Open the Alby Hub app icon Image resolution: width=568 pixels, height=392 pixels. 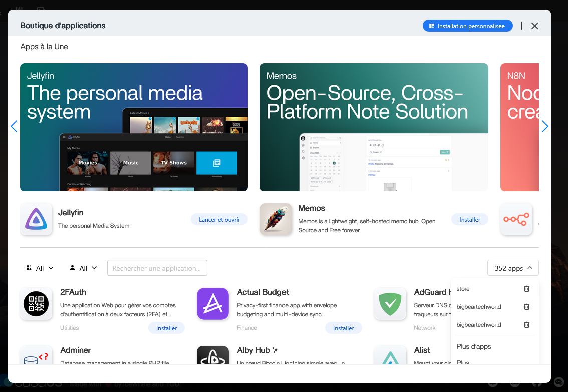tap(213, 356)
